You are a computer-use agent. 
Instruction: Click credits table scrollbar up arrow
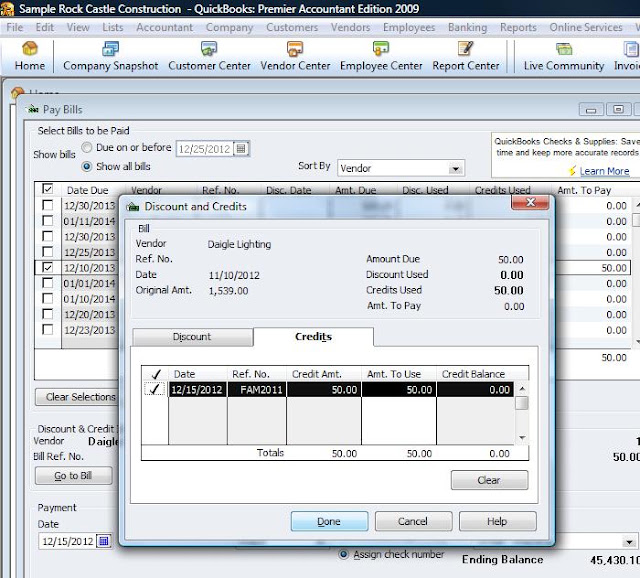tap(522, 389)
